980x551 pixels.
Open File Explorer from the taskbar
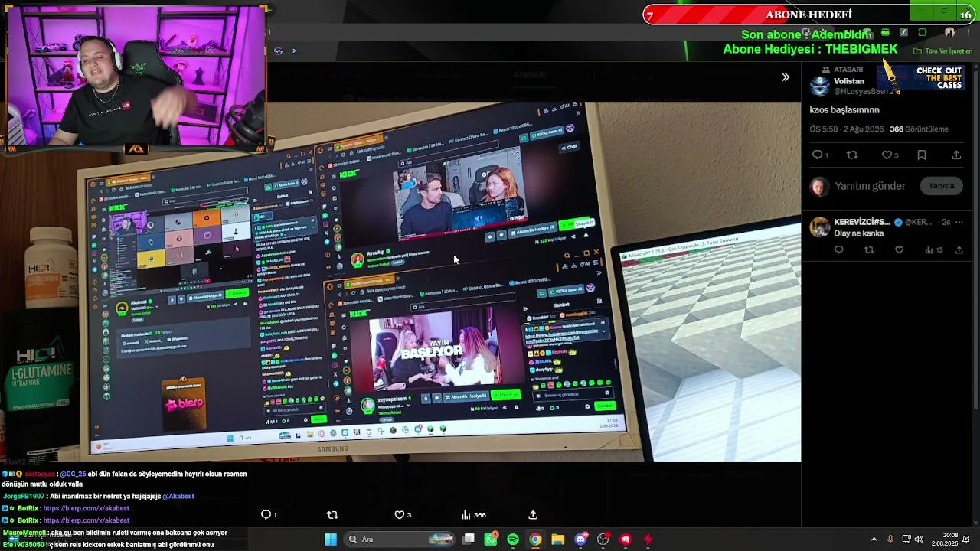[x=558, y=540]
